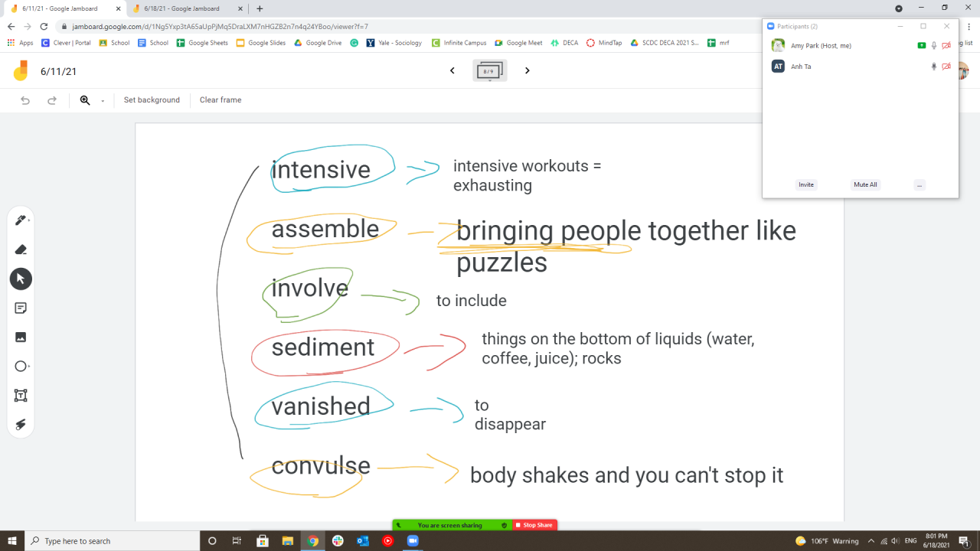Screen dimensions: 980x551
Task: Open the weather widget showing 106°F Warning
Action: (x=827, y=541)
